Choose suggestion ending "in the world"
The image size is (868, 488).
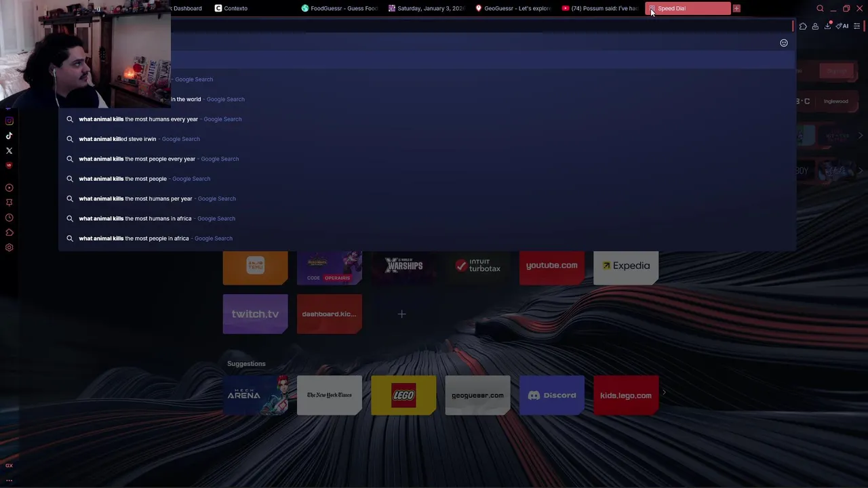(x=483, y=99)
